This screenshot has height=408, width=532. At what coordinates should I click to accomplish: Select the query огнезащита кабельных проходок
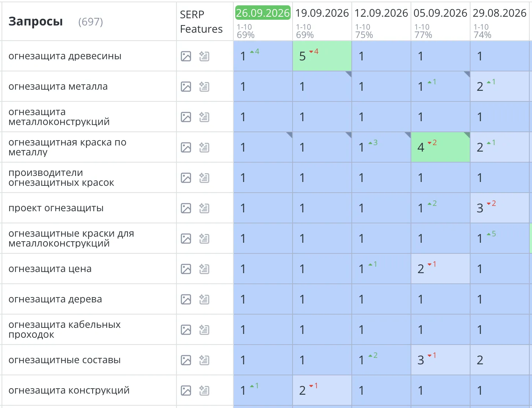pyautogui.click(x=65, y=330)
